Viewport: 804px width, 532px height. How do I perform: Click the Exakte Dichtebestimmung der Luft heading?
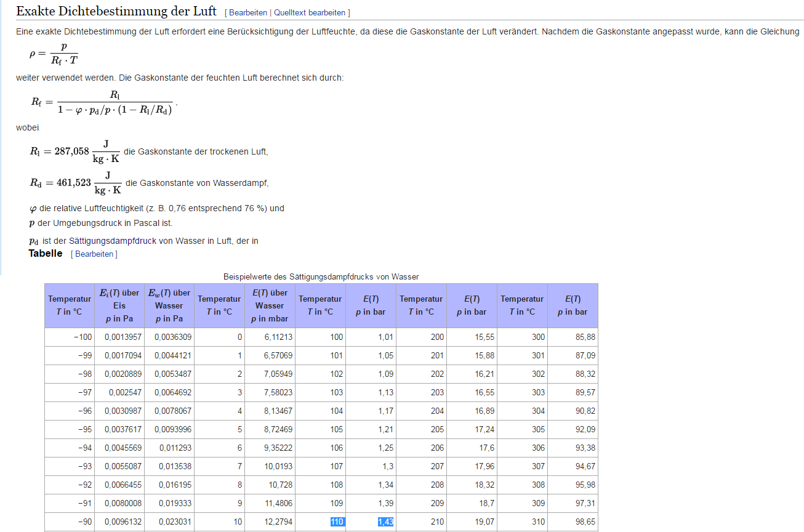pos(116,11)
